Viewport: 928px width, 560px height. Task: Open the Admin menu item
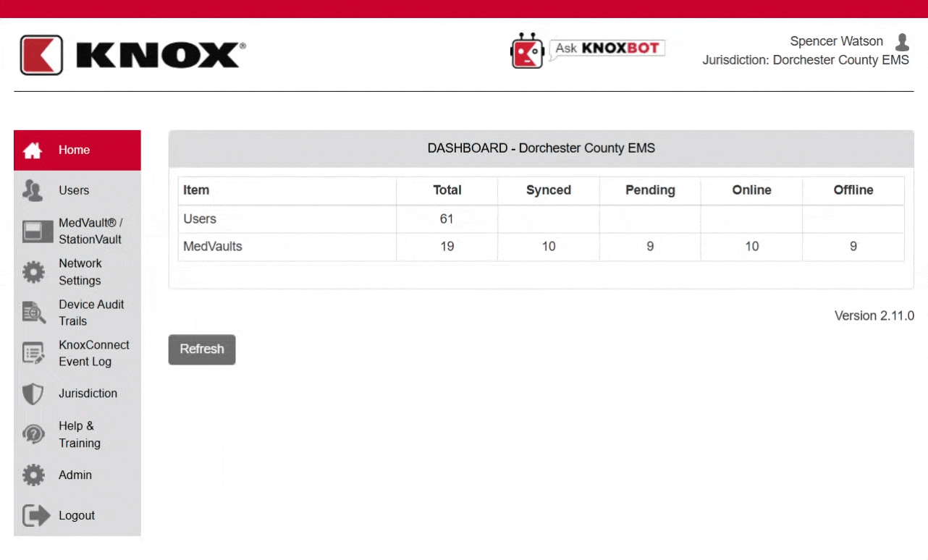77,475
